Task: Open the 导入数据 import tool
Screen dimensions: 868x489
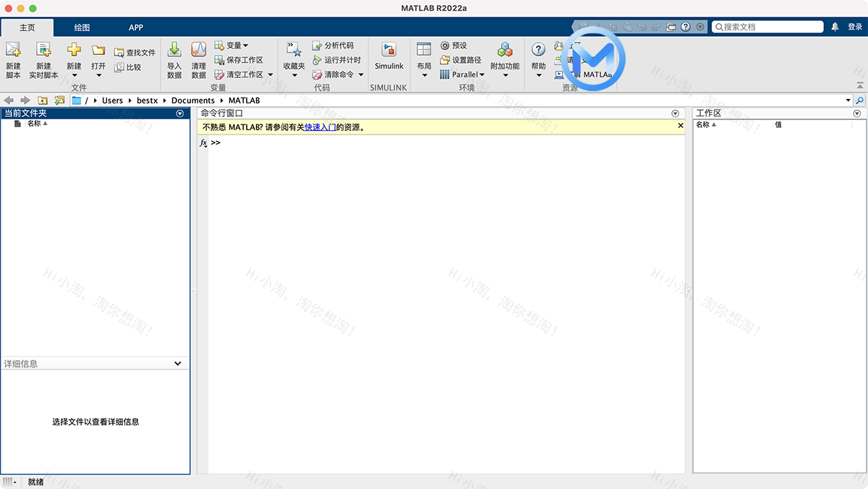Action: [x=174, y=58]
